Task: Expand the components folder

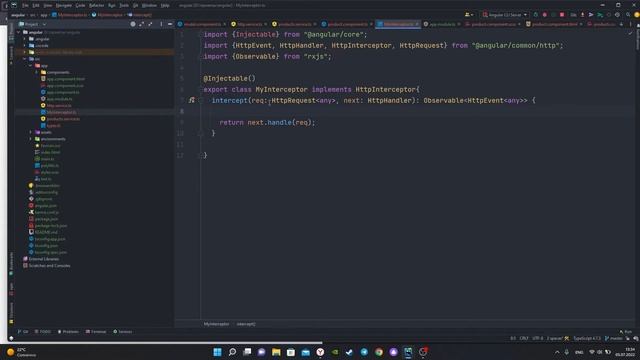Action: tap(37, 72)
